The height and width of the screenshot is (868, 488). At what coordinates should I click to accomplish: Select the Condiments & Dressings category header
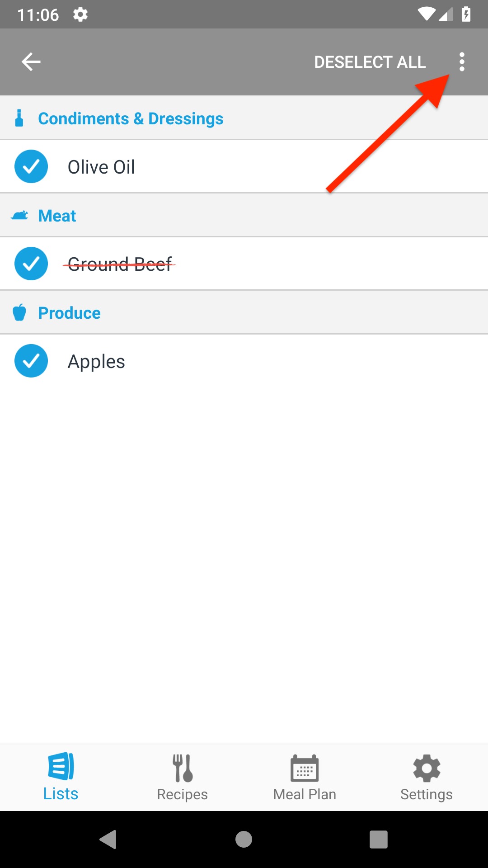point(131,118)
